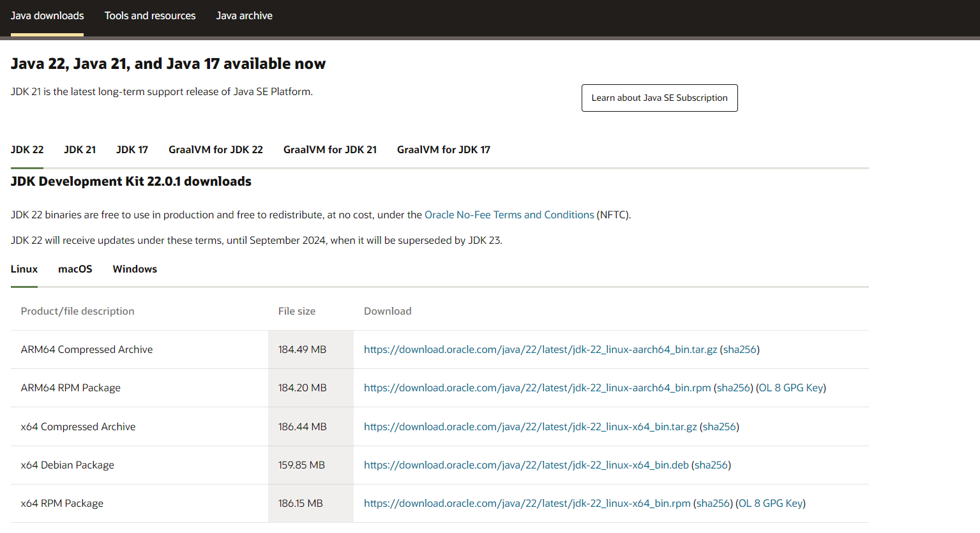Click the September 2024 updates notice text
Viewport: 980px width, 533px height.
[x=257, y=241]
